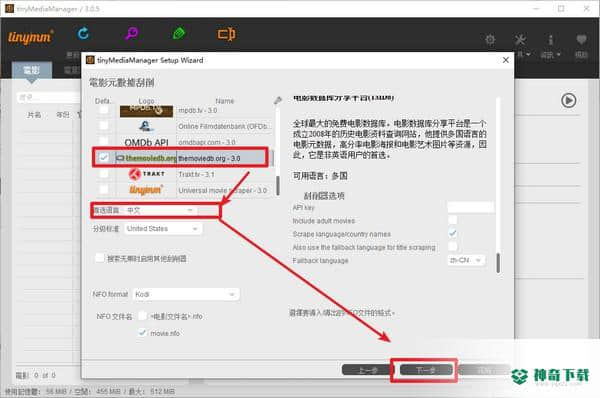The height and width of the screenshot is (398, 600).
Task: Minimize the tinyMediaManager main window
Action: (536, 8)
